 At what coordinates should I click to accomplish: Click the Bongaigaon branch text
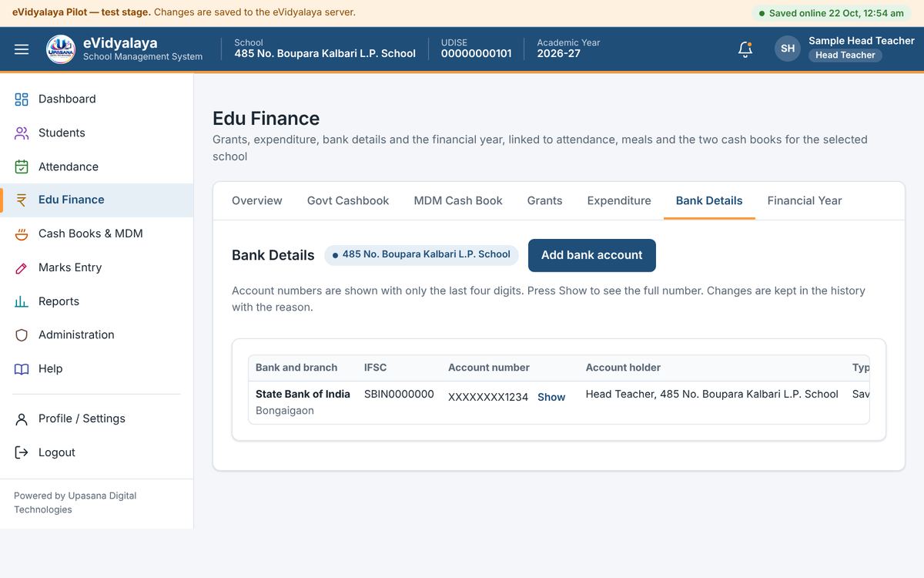click(x=285, y=411)
